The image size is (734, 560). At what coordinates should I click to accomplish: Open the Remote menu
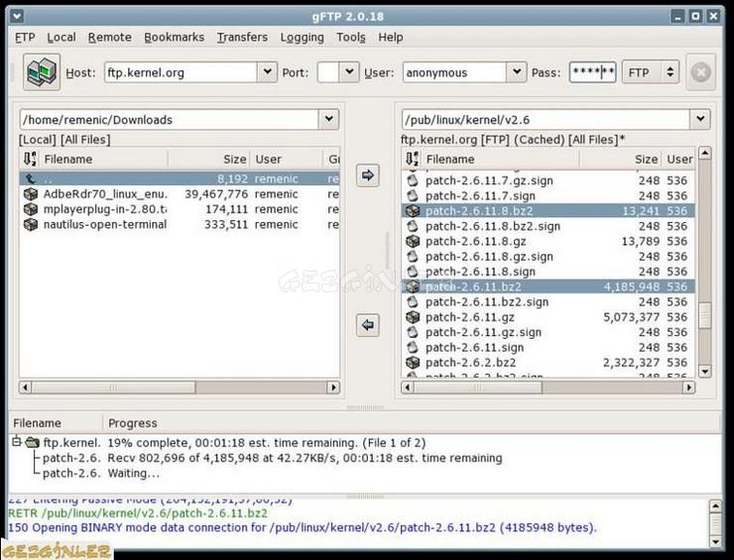coord(109,38)
